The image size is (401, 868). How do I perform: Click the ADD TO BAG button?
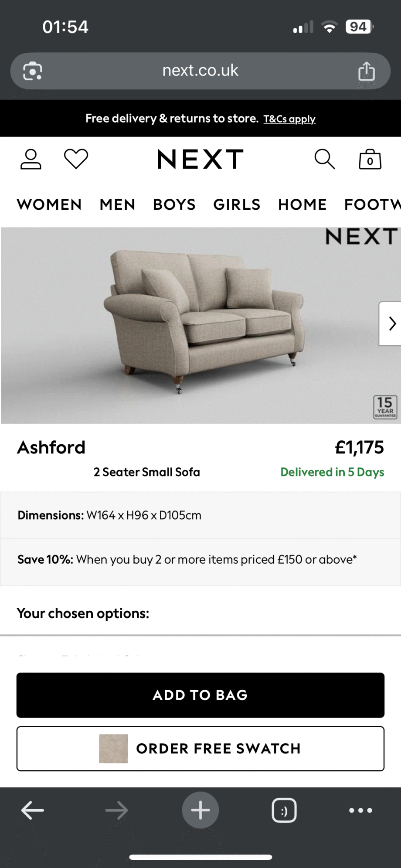(x=200, y=695)
